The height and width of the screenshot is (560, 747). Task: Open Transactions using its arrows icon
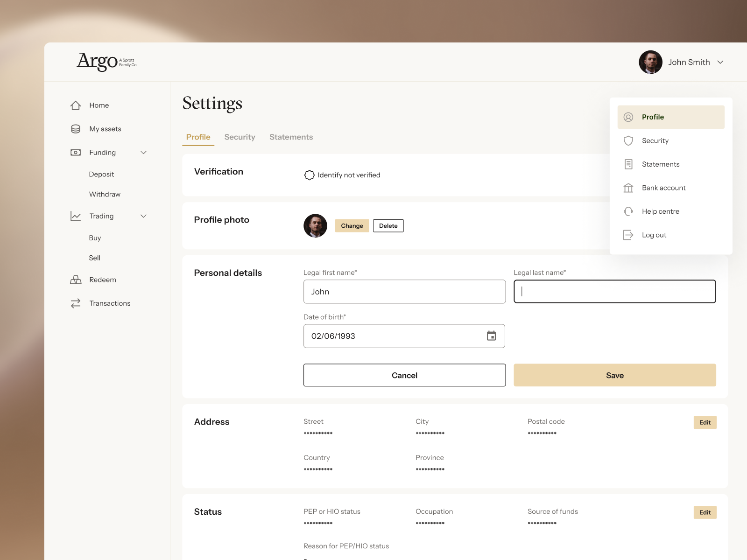click(76, 303)
